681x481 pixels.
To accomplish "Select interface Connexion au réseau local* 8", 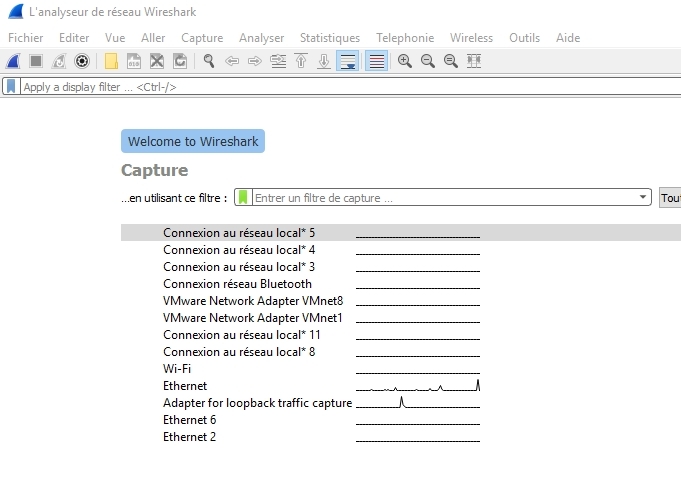I will click(x=239, y=352).
